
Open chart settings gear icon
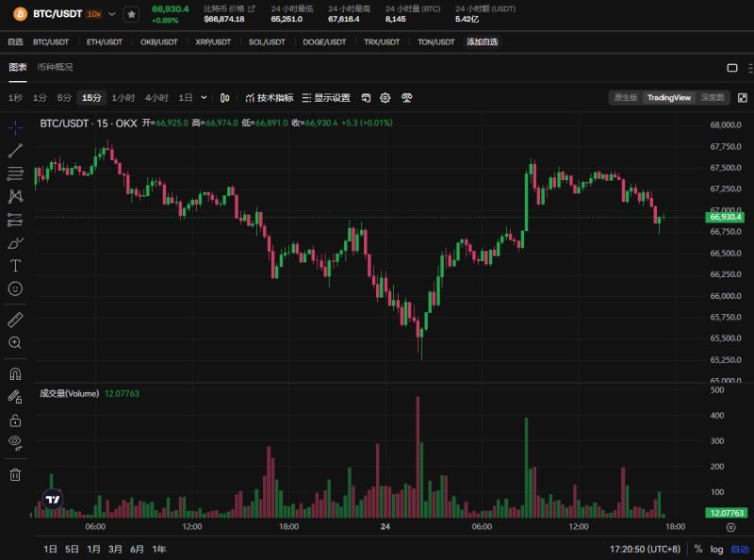[x=385, y=97]
